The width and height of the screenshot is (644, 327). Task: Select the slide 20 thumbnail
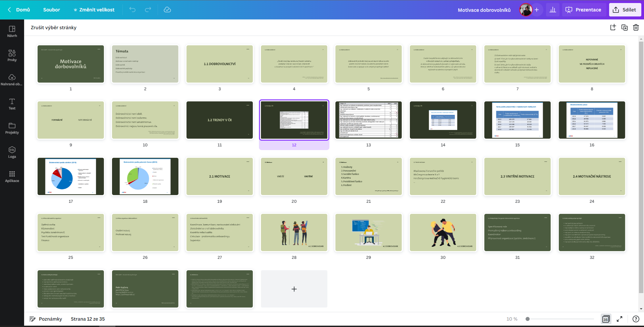pyautogui.click(x=294, y=176)
